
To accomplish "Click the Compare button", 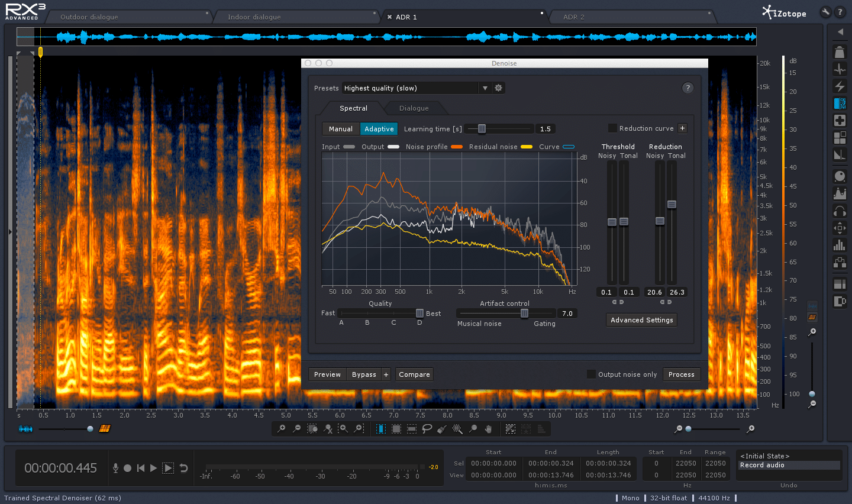I will 414,374.
